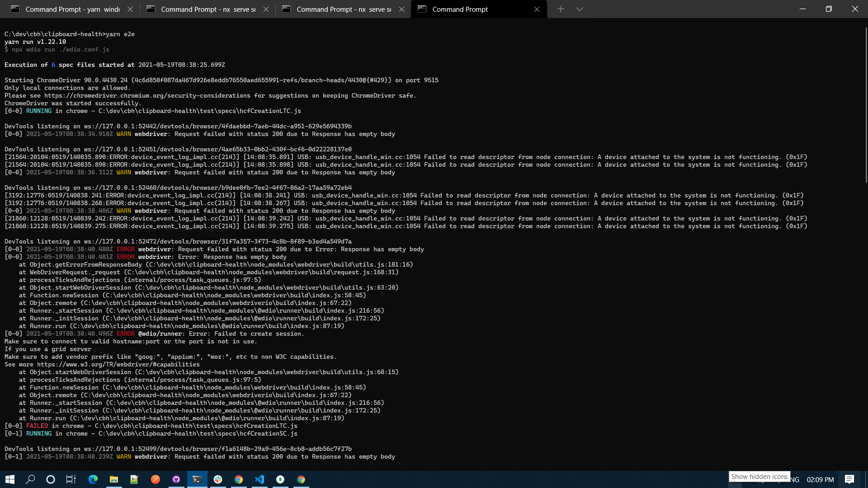Open a new terminal tab with the plus button
The height and width of the screenshot is (488, 868).
click(x=561, y=9)
